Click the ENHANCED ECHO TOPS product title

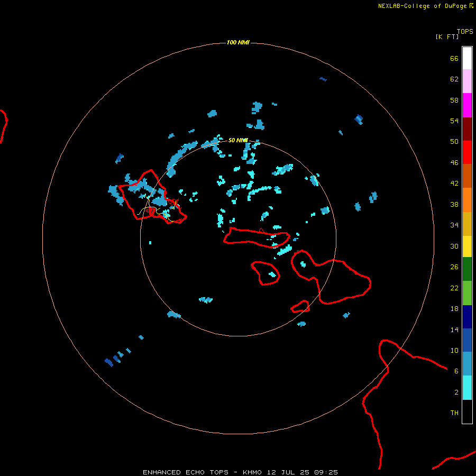pos(186,472)
